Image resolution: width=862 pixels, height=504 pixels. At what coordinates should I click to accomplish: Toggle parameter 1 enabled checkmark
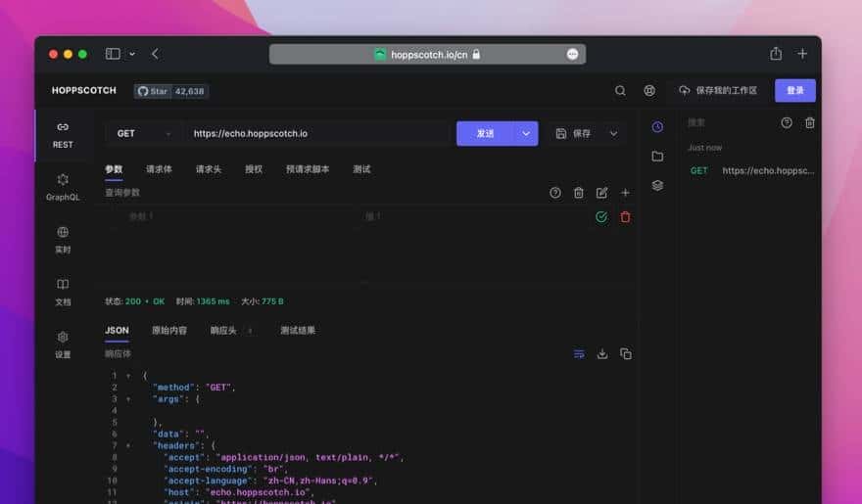point(601,217)
